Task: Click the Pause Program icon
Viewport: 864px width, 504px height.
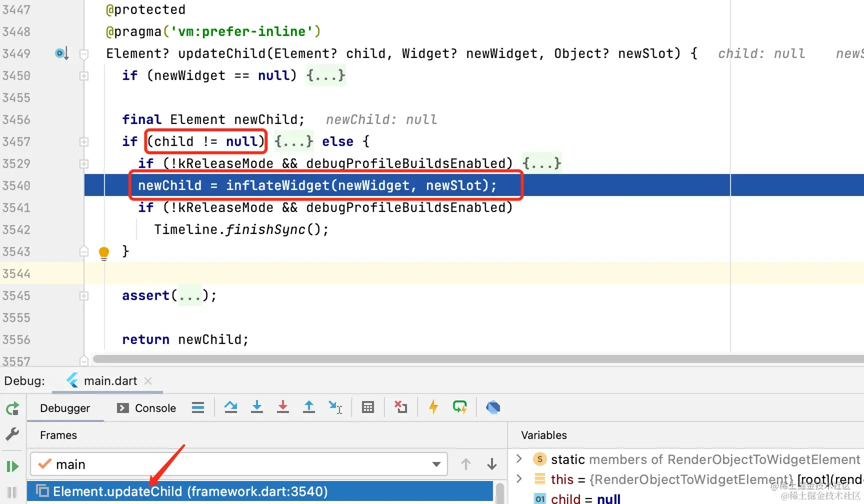Action: coord(12,492)
